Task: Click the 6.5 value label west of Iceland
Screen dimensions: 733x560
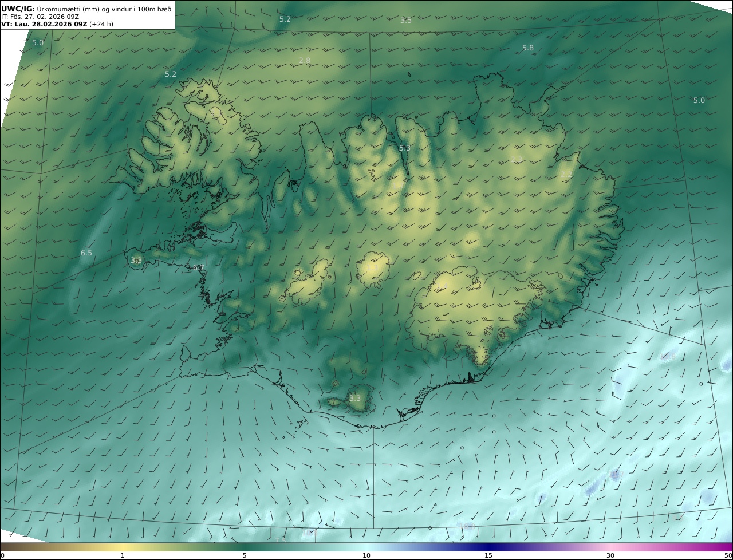Action: tap(86, 253)
